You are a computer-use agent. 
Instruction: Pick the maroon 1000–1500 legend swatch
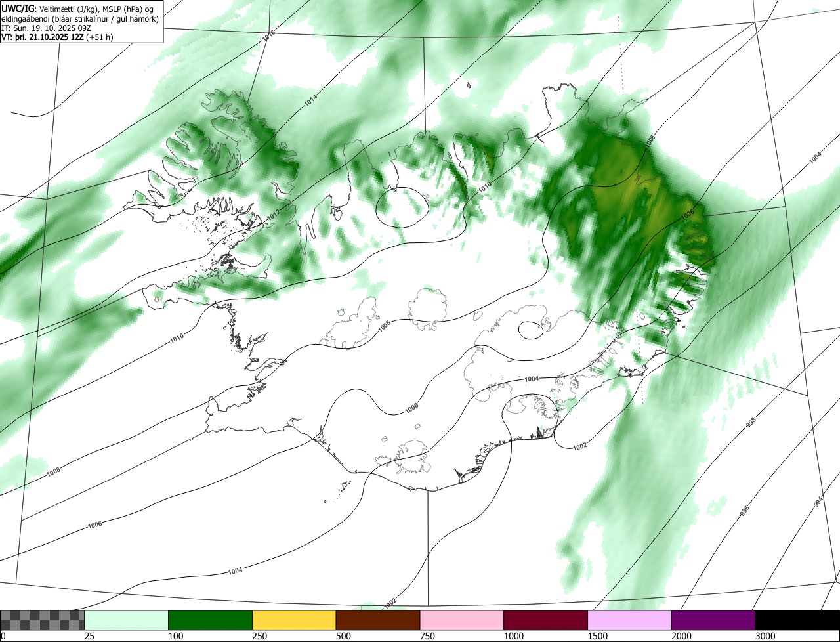(x=546, y=620)
